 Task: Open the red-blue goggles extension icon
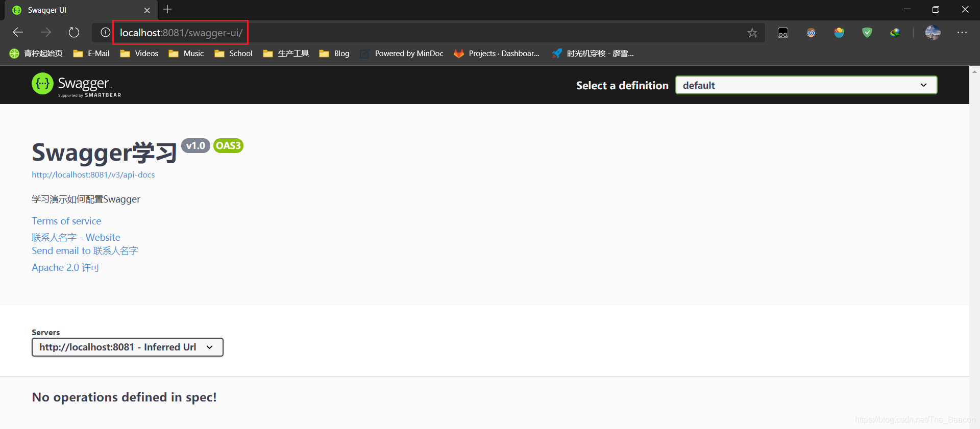[x=811, y=33]
